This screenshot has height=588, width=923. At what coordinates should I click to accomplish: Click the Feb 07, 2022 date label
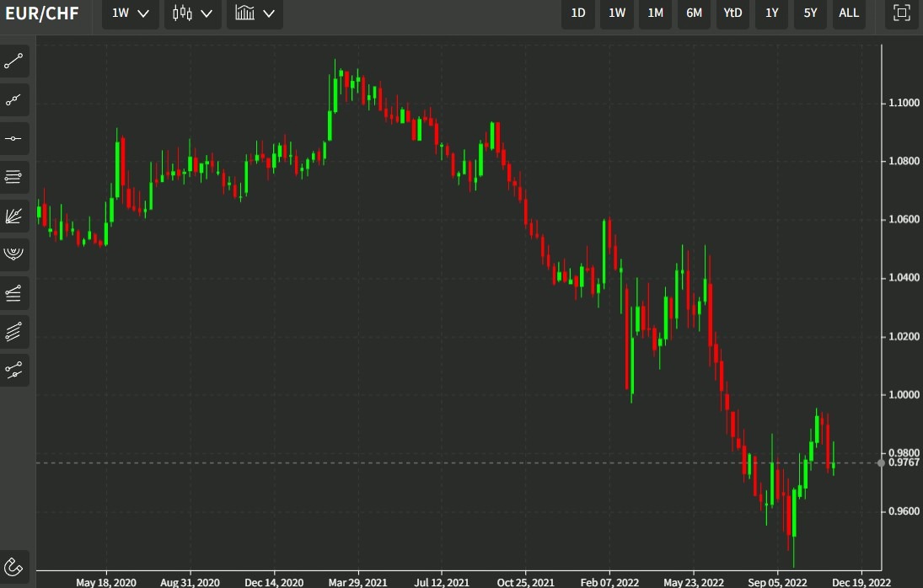click(609, 582)
